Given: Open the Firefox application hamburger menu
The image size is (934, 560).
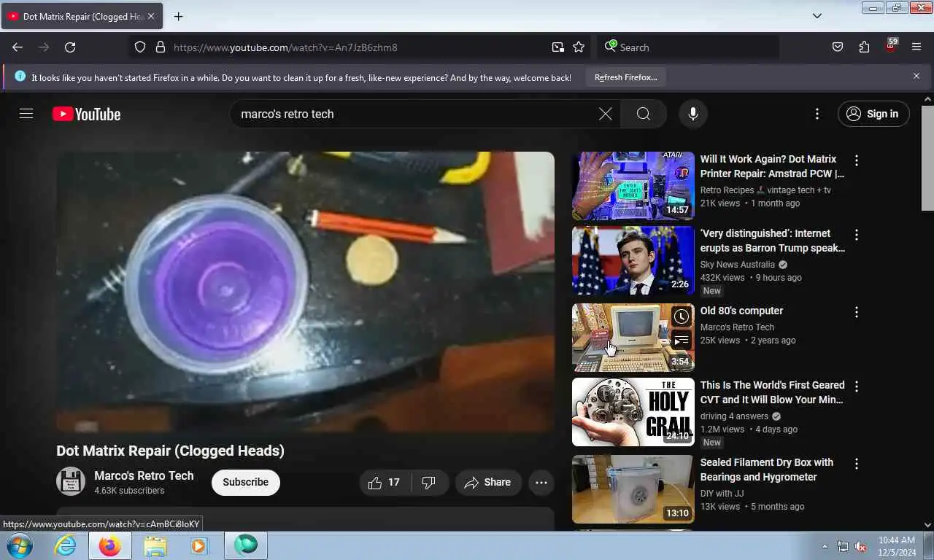Looking at the screenshot, I should click(x=916, y=47).
